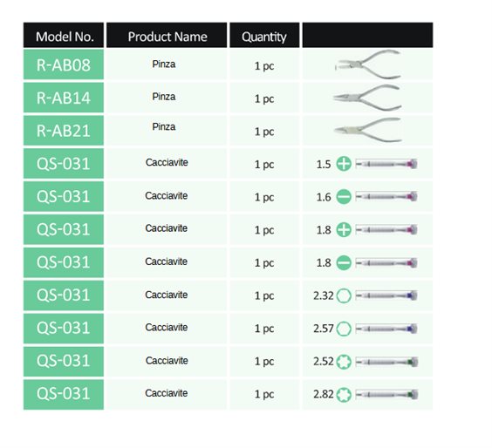Click the 2.32 hexagon nut icon
This screenshot has height=448, width=492.
[x=344, y=295]
